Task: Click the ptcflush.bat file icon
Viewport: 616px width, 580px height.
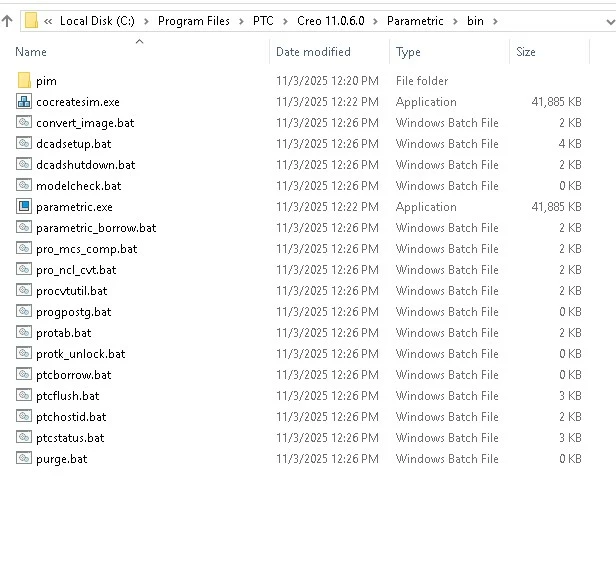Action: pos(24,395)
